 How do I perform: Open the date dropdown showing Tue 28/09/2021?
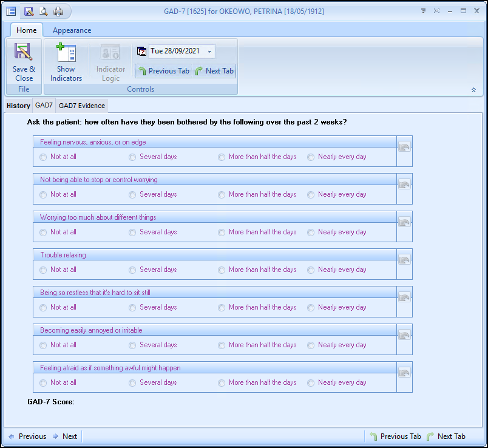[x=209, y=52]
